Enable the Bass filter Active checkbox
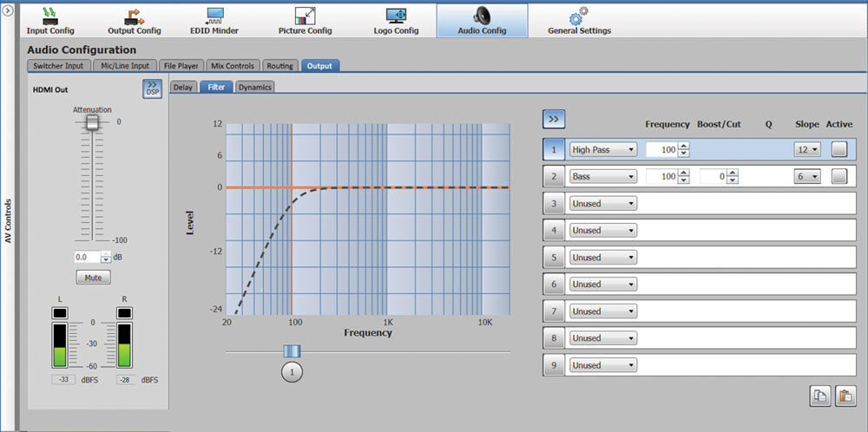868x432 pixels. click(x=838, y=176)
